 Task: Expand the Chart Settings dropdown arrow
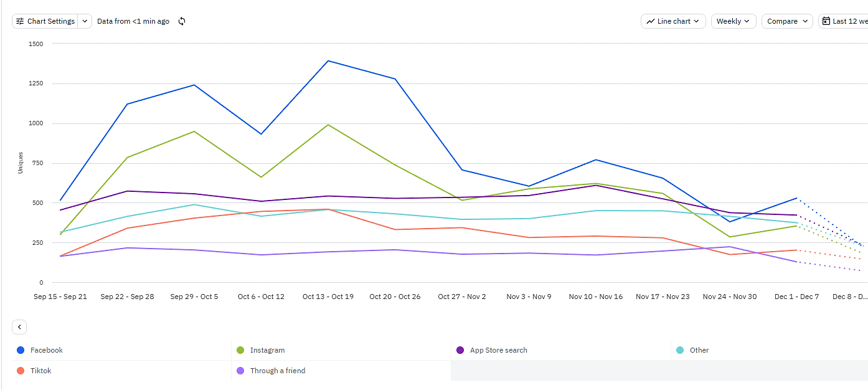[x=85, y=21]
